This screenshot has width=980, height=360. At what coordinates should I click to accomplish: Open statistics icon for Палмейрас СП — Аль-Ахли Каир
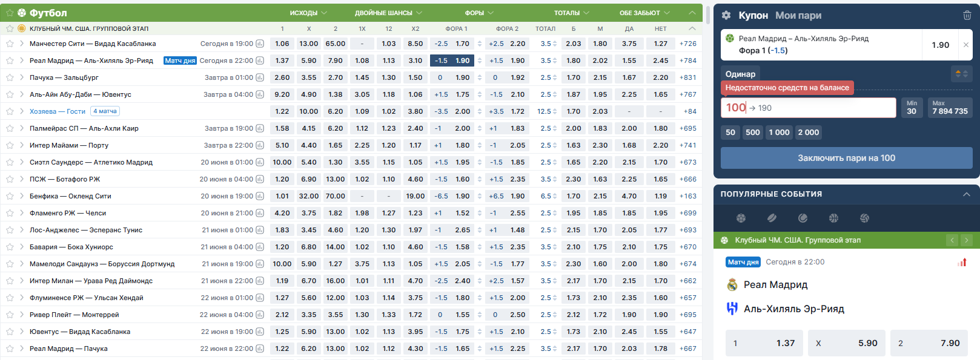click(x=260, y=128)
